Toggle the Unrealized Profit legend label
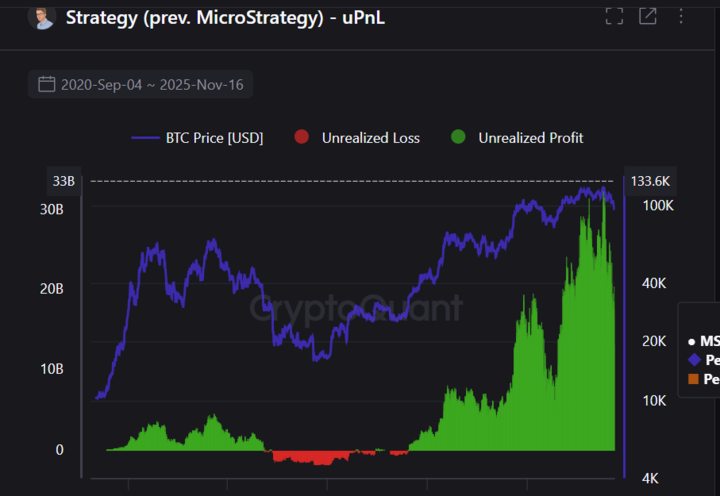The height and width of the screenshot is (496, 720). (530, 138)
